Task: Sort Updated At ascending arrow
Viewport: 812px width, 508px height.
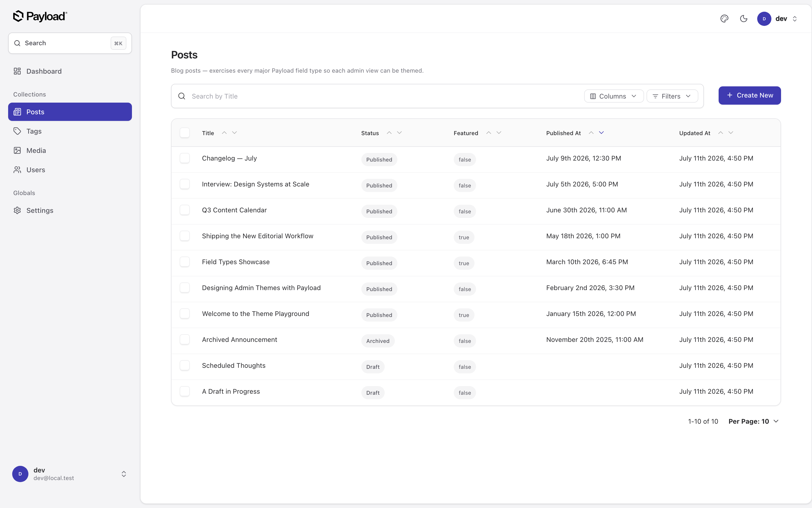Action: pos(720,133)
